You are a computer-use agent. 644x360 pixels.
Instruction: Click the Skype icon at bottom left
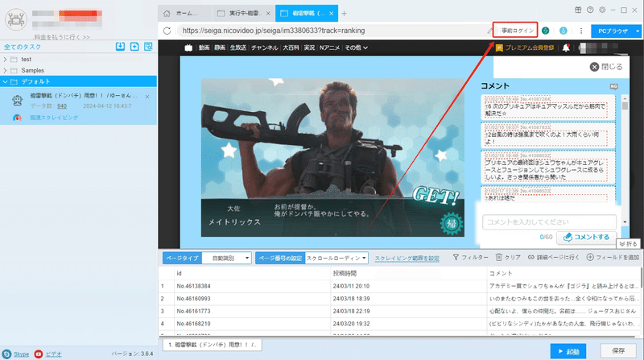6,354
